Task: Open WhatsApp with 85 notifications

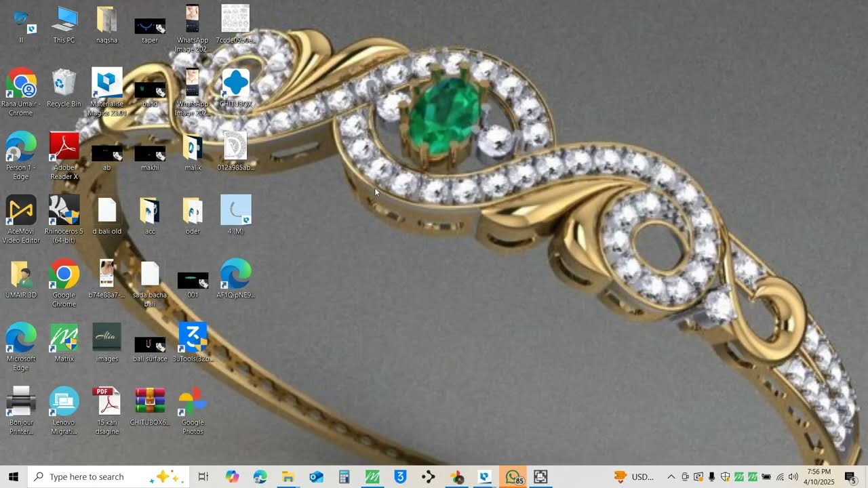Action: coord(513,476)
